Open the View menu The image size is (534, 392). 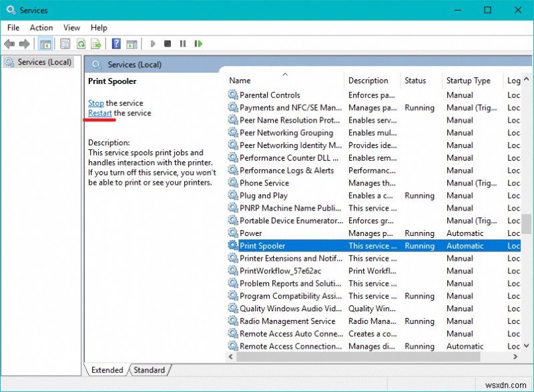tap(71, 27)
